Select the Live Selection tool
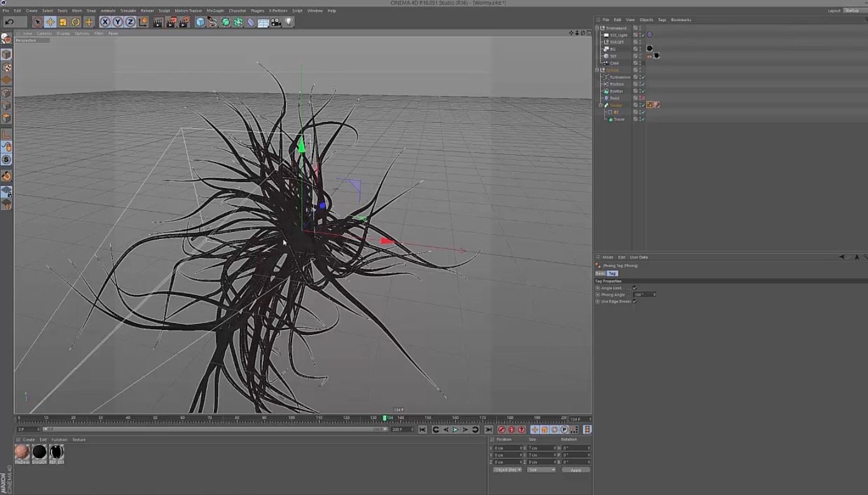 [x=37, y=22]
